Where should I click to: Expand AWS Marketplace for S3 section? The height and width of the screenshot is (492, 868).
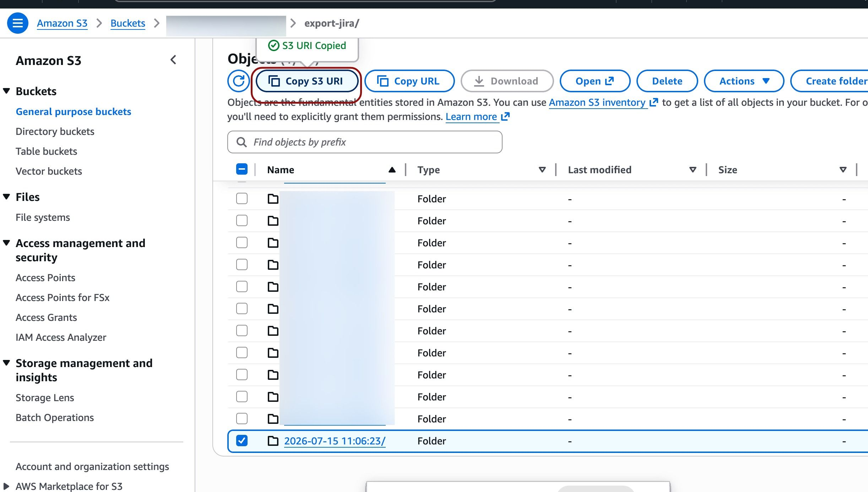(x=6, y=486)
